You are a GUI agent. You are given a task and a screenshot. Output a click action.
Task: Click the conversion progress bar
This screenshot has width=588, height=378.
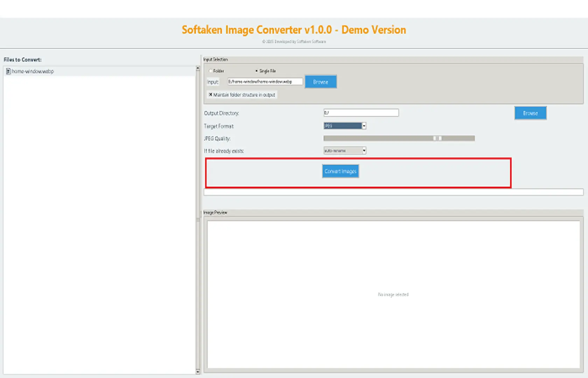pos(393,192)
